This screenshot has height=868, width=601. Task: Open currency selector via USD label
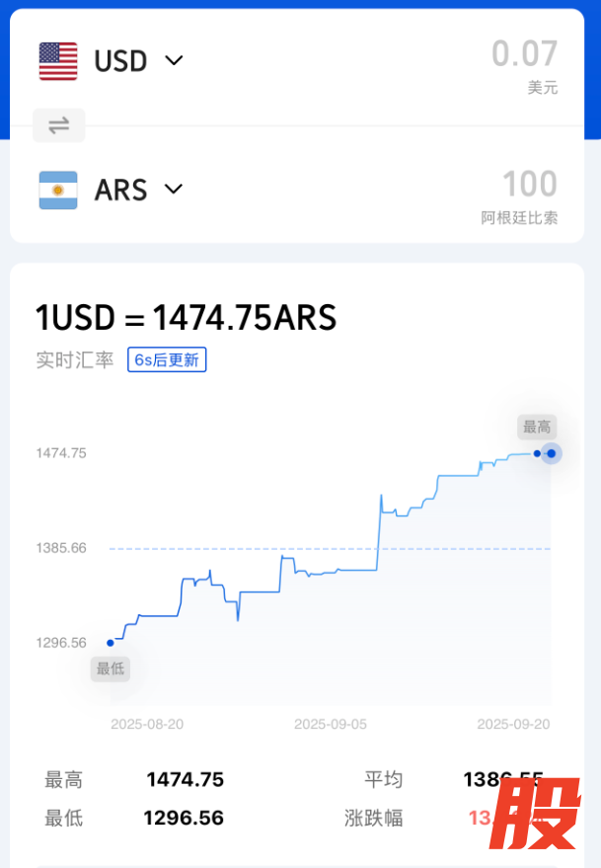[x=120, y=61]
